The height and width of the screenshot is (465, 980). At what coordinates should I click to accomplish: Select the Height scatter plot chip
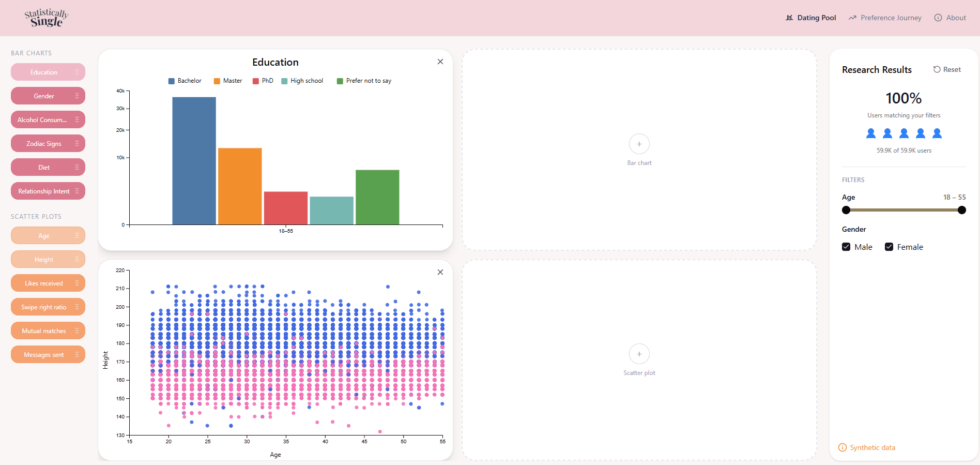(x=48, y=259)
